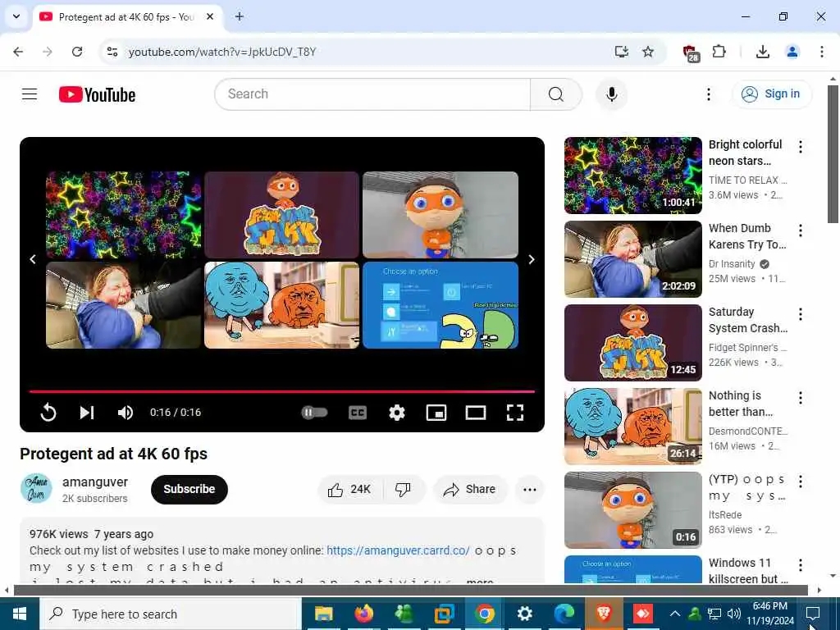This screenshot has width=840, height=630.
Task: Launch Firefox from taskbar
Action: pyautogui.click(x=363, y=614)
